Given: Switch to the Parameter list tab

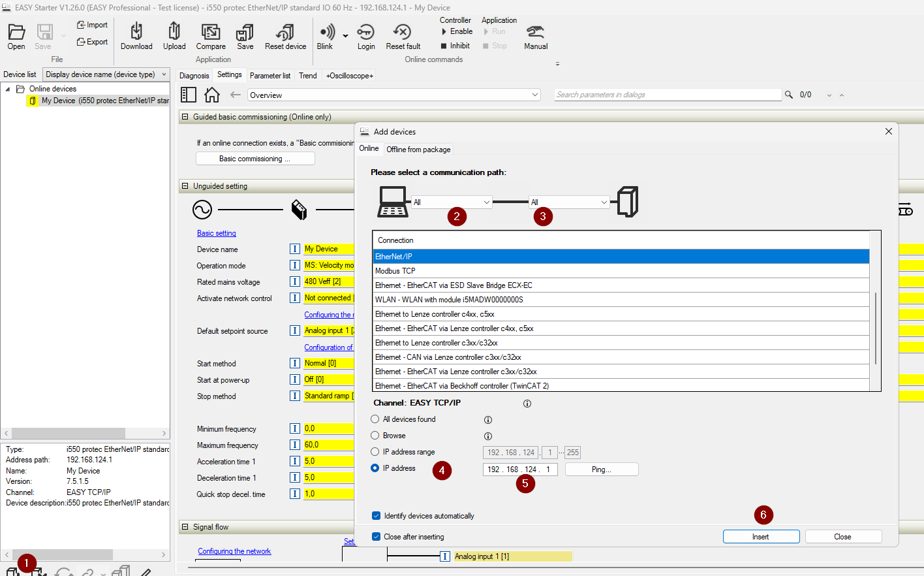Looking at the screenshot, I should 270,76.
